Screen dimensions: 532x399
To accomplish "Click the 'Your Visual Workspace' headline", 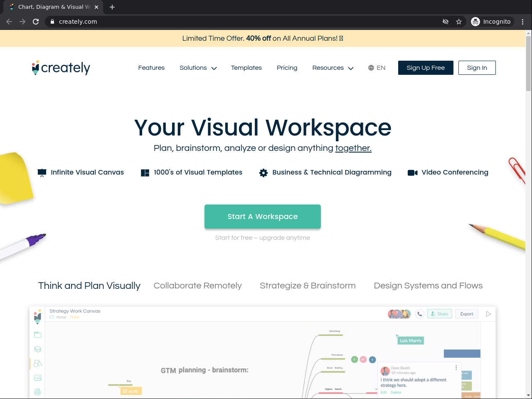I will [263, 127].
